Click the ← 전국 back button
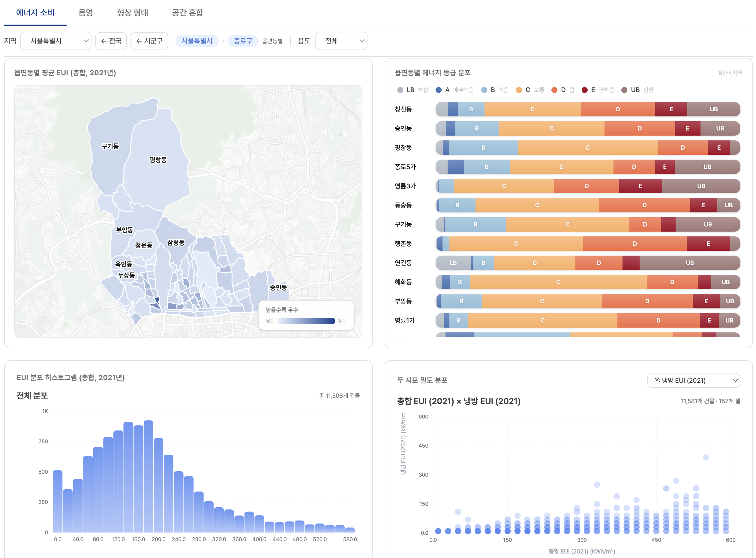The height and width of the screenshot is (558, 756). pyautogui.click(x=111, y=41)
